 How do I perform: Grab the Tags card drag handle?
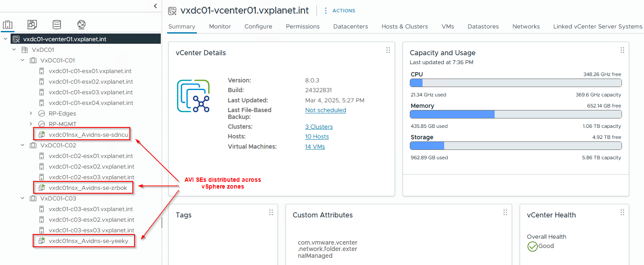[271, 212]
